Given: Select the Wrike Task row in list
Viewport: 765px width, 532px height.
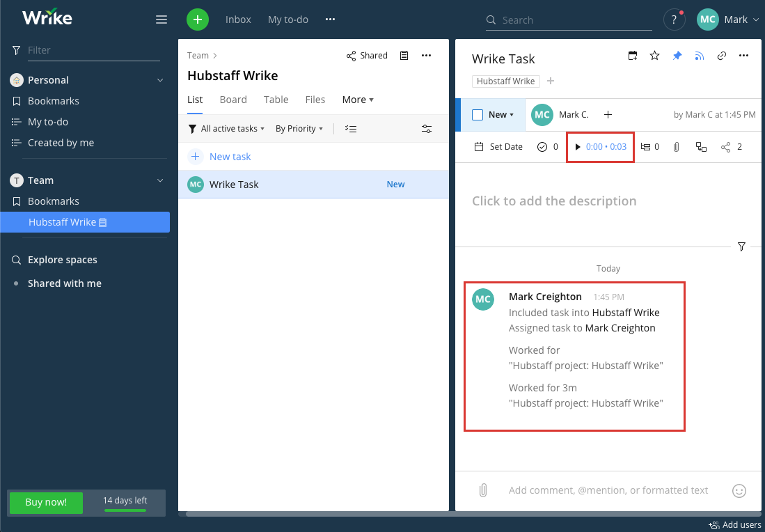Looking at the screenshot, I should [x=313, y=185].
